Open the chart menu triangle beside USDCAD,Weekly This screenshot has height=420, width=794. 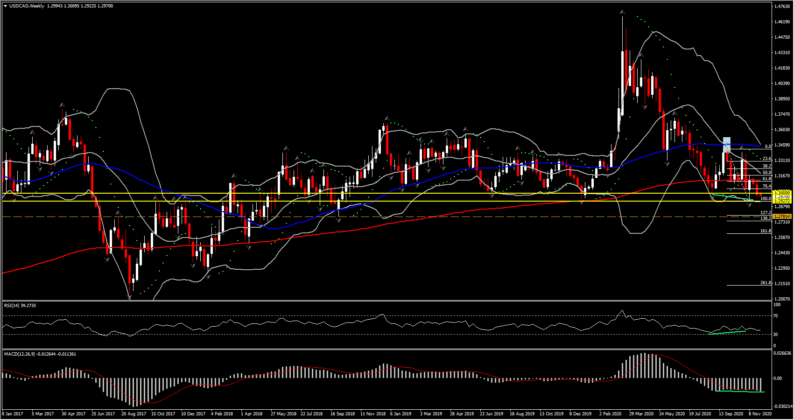click(4, 5)
